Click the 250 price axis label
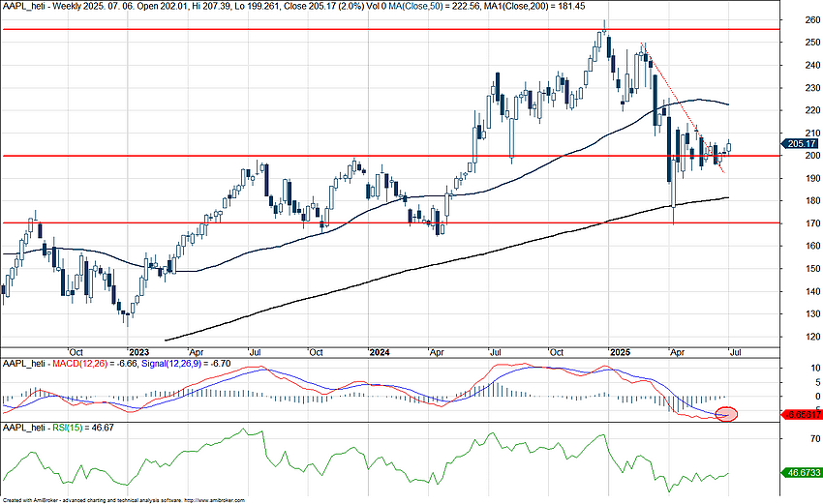The image size is (823, 504). click(812, 43)
